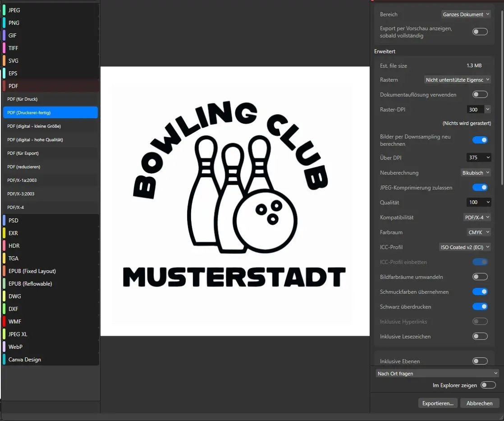504x421 pixels.
Task: Select the JPEG export format
Action: coord(50,10)
